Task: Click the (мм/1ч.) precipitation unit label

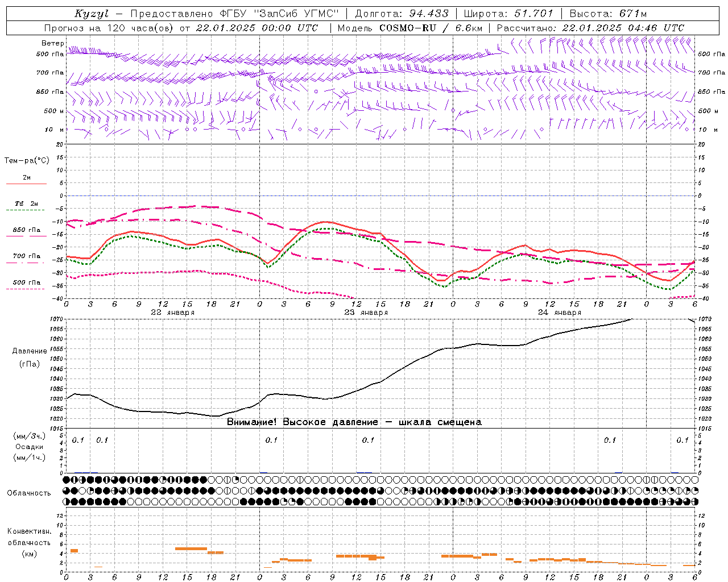Action: click(x=30, y=458)
